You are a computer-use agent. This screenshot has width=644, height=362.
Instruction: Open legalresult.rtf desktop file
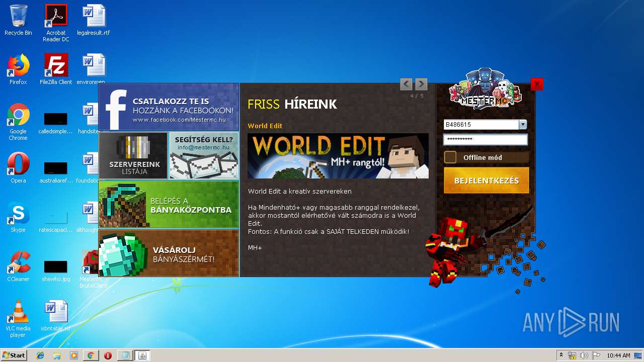point(94,20)
